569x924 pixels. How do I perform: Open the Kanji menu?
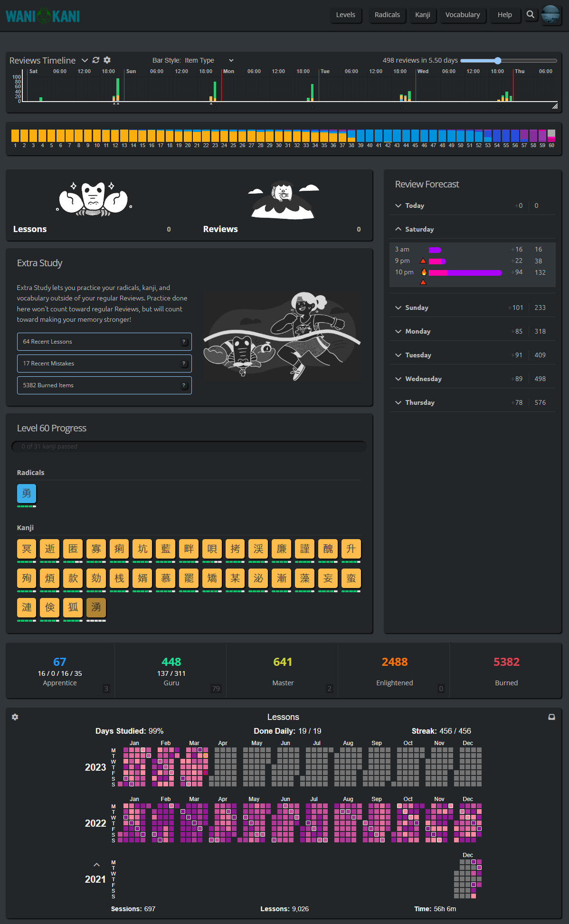423,15
